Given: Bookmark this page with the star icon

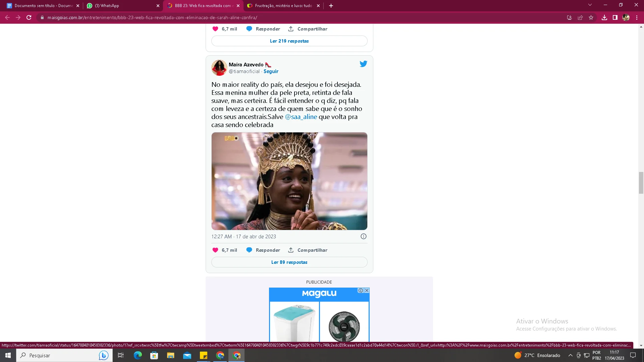Looking at the screenshot, I should [591, 17].
